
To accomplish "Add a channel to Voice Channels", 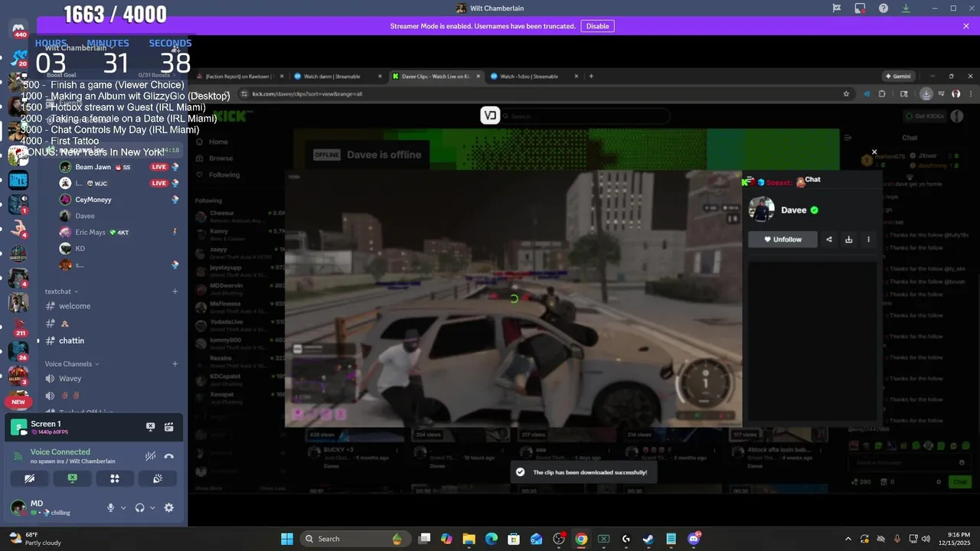I will click(x=175, y=364).
